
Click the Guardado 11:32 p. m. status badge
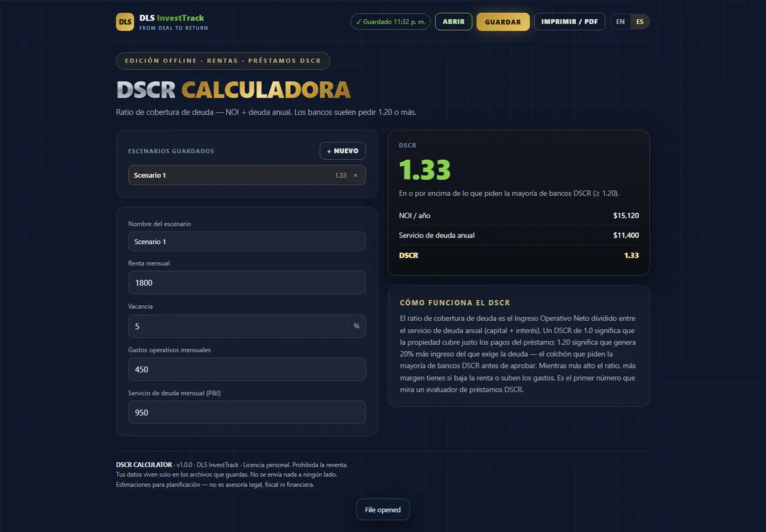(390, 22)
